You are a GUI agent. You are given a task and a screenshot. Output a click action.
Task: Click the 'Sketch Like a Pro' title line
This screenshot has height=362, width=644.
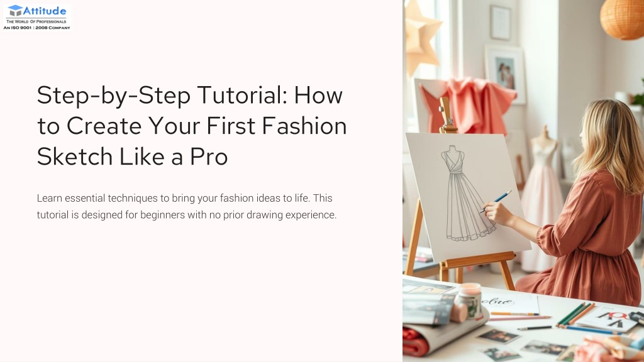132,156
